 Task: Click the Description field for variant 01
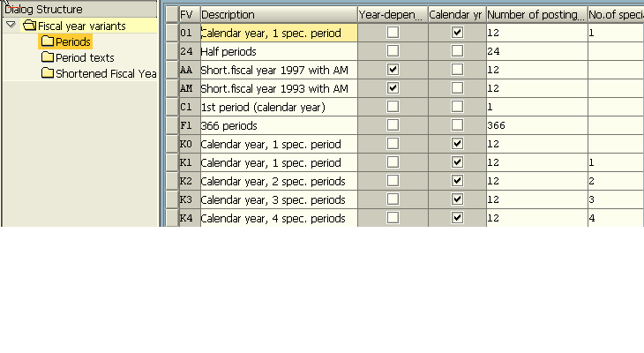click(279, 33)
